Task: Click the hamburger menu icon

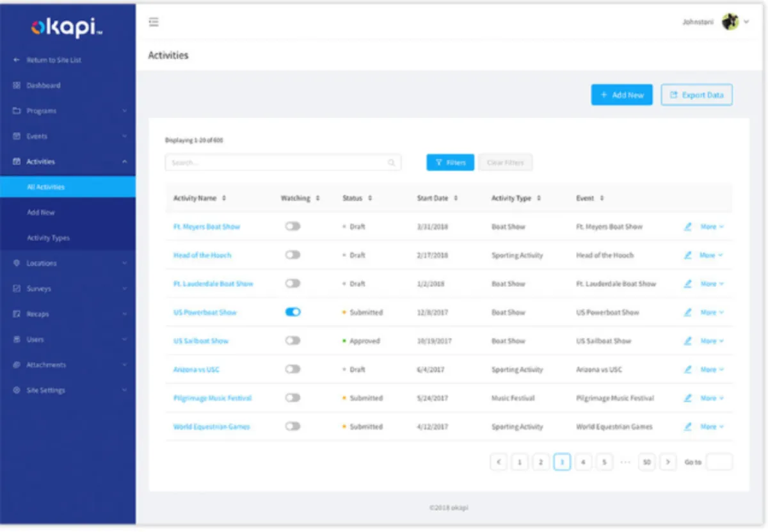Action: tap(154, 22)
